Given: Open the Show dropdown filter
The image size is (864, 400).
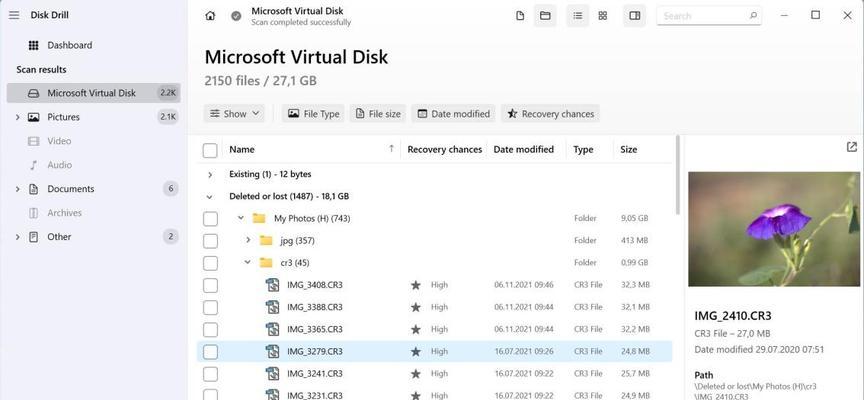Looking at the screenshot, I should click(234, 113).
